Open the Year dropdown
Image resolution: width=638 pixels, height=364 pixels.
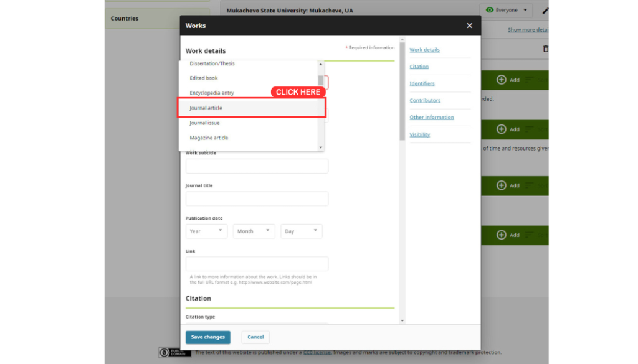[x=206, y=231]
